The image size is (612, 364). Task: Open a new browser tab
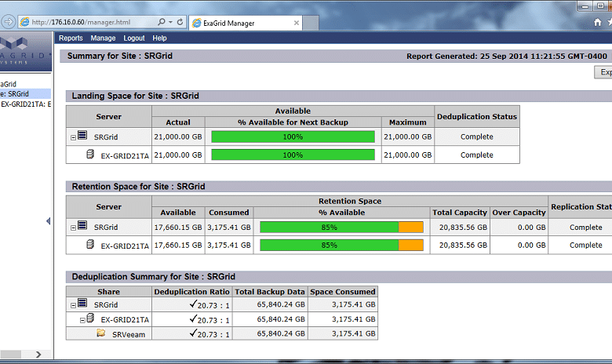tap(311, 23)
